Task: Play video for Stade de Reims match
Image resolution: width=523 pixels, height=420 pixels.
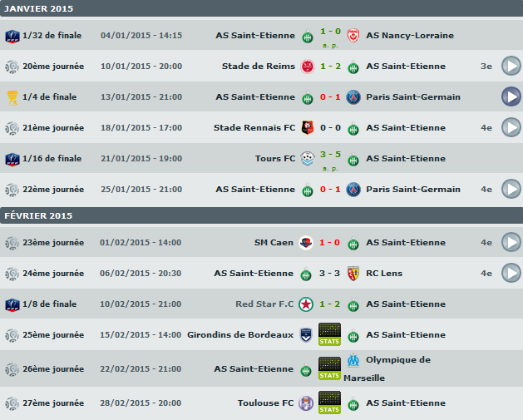Action: (511, 67)
